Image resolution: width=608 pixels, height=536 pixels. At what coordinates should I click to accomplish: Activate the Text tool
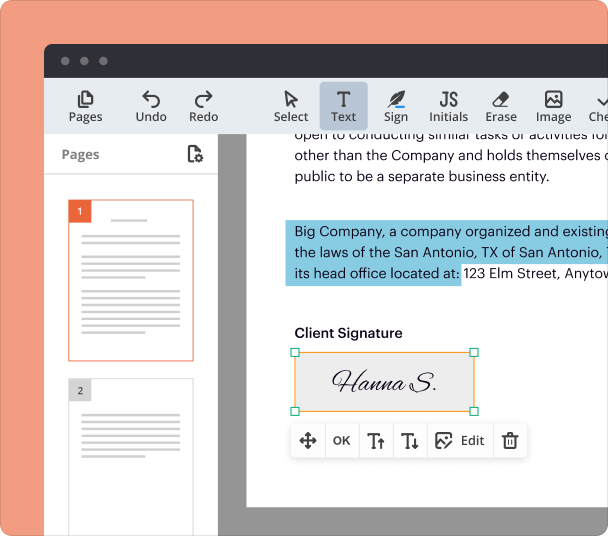click(344, 106)
